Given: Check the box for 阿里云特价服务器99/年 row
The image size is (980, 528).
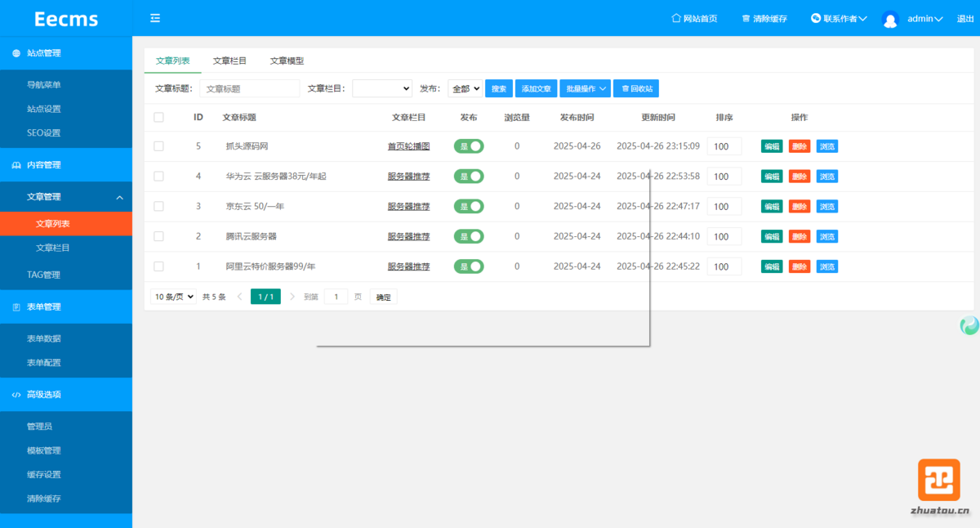Looking at the screenshot, I should [158, 266].
